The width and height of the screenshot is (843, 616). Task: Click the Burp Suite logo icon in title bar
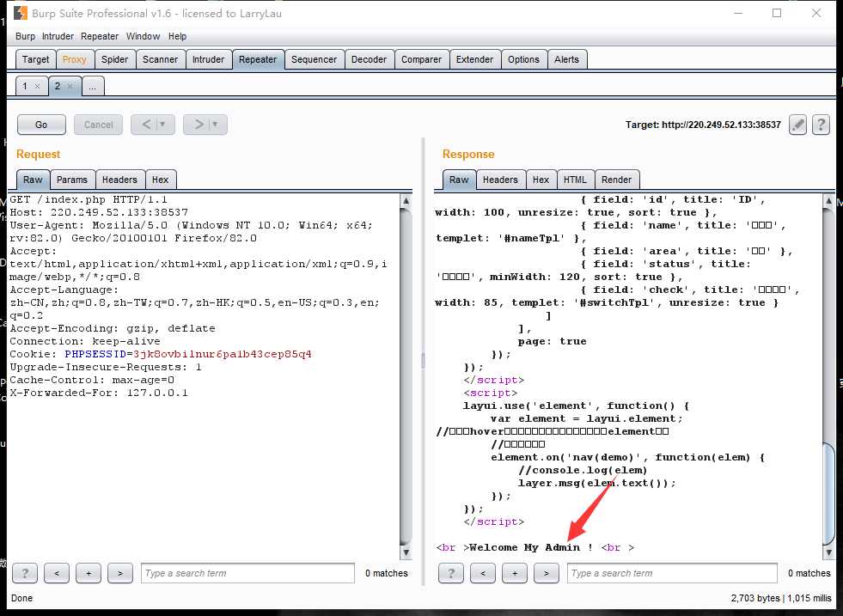coord(21,13)
